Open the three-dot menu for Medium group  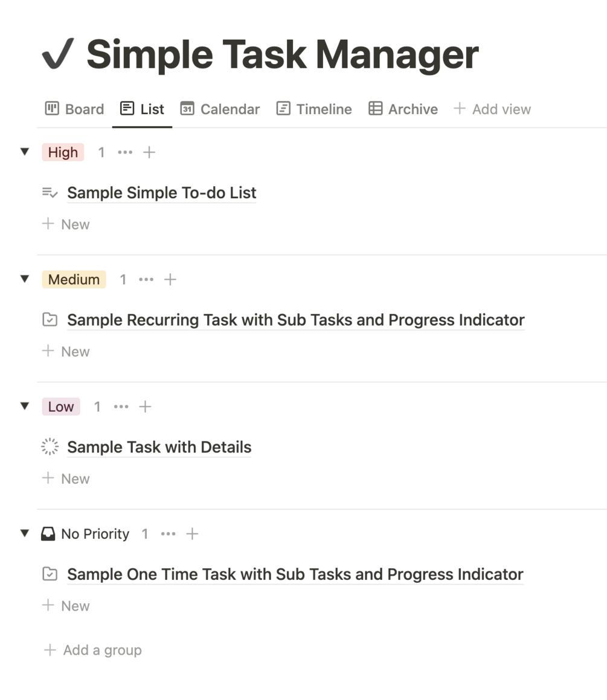click(x=146, y=280)
